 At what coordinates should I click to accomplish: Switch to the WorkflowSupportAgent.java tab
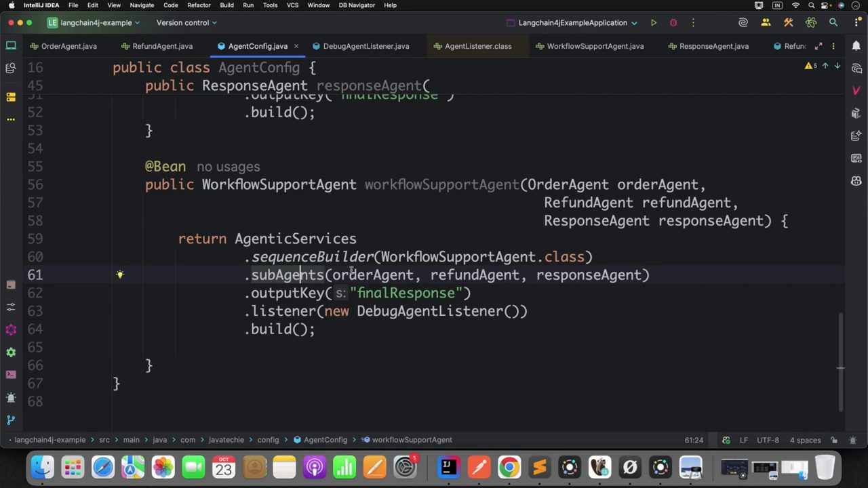click(589, 46)
